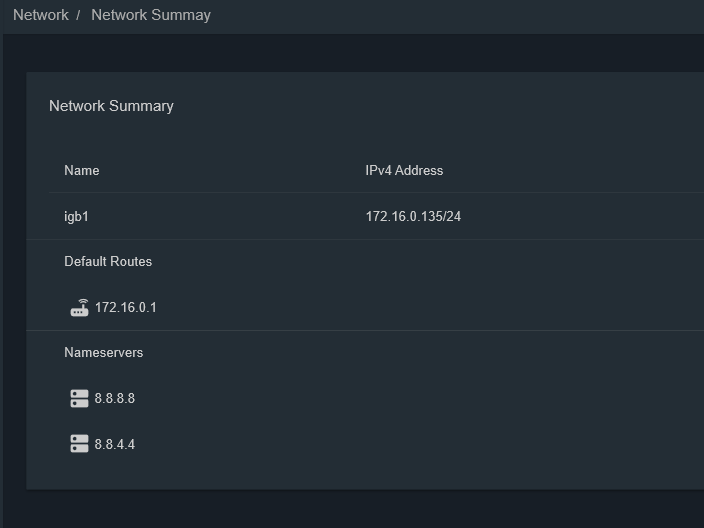Click the server icon next to 8.8.8.8
The width and height of the screenshot is (704, 528).
pos(79,398)
